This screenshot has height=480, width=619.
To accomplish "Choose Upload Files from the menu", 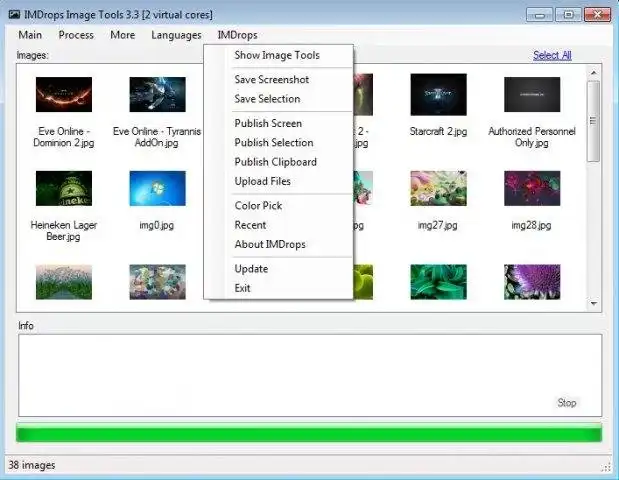I will point(263,181).
